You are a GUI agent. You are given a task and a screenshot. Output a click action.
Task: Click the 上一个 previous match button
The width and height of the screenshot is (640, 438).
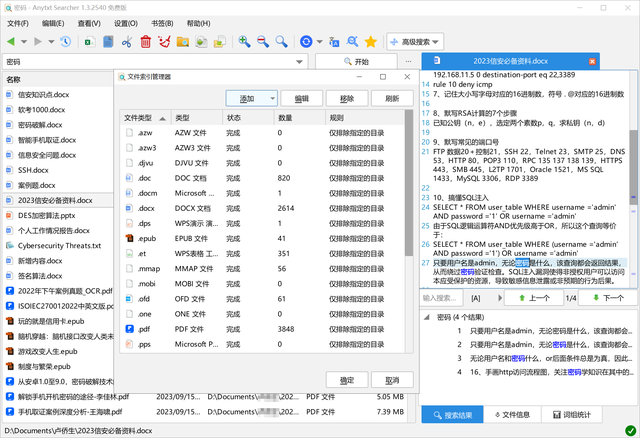(x=534, y=298)
